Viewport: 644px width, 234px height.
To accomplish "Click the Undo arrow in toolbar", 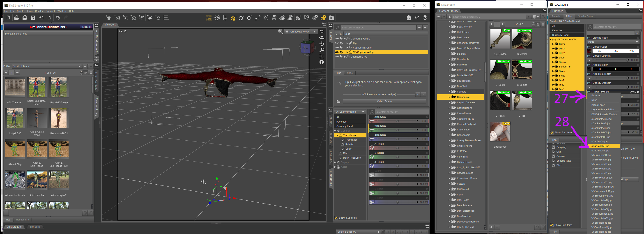I will tap(58, 18).
